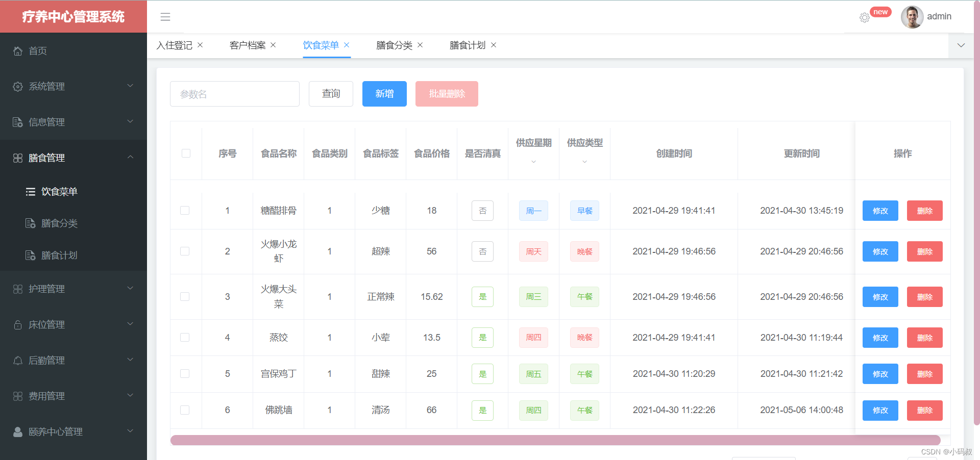Open the settings gear icon
This screenshot has height=460, width=980.
[x=865, y=18]
